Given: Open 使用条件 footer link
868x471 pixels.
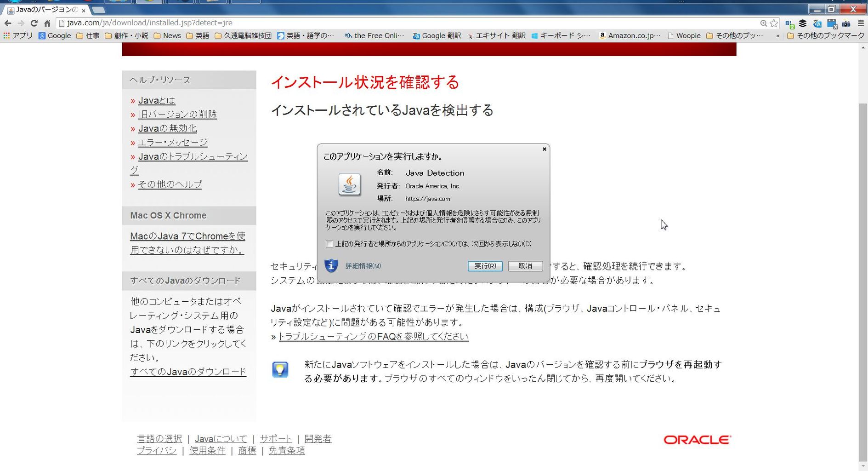Looking at the screenshot, I should coord(207,451).
